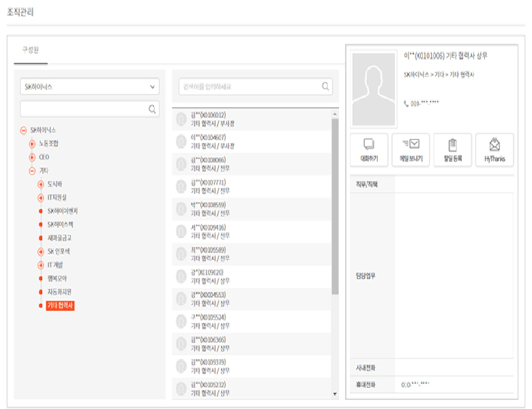Viewport: 532px width, 409px height.
Task: Collapse the 기타 tree node
Action: [x=32, y=170]
